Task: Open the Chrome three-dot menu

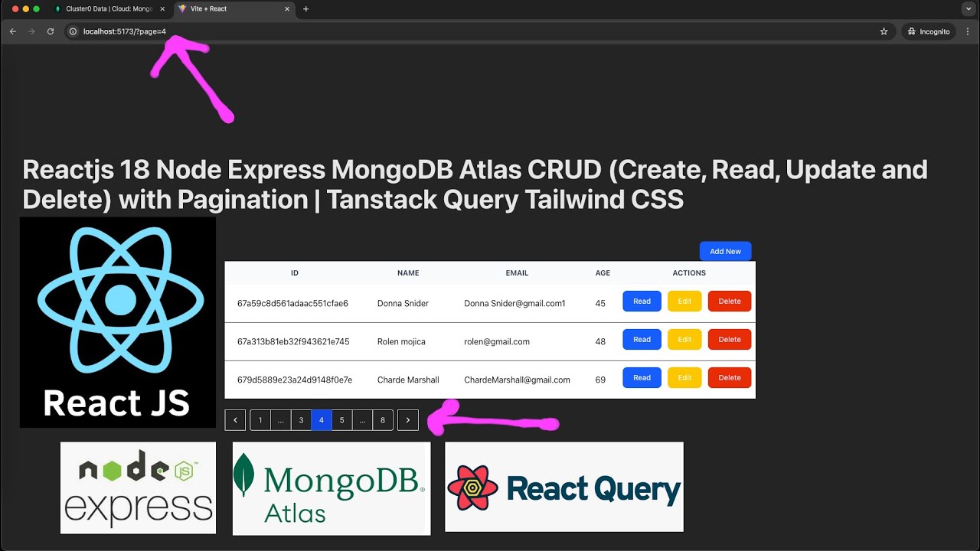Action: (968, 31)
